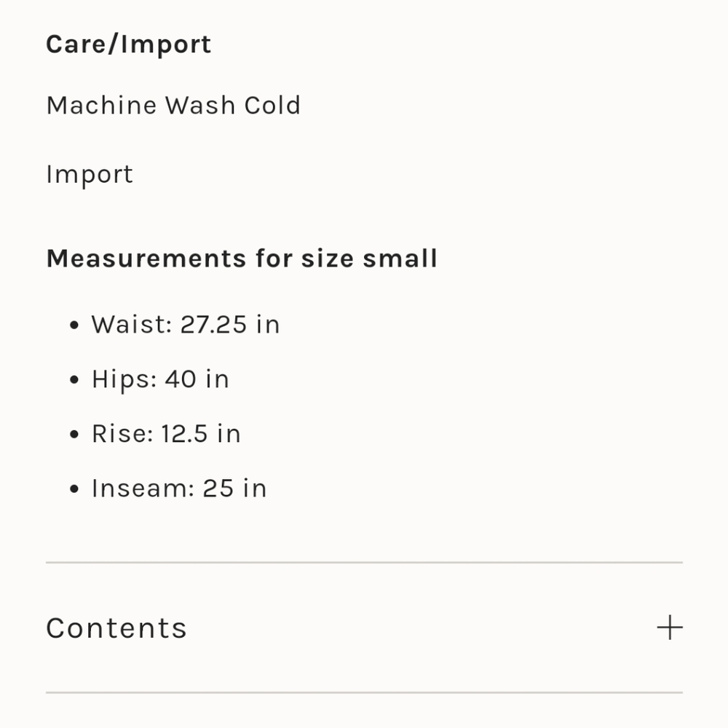Expand the Contents section plus icon
Image resolution: width=728 pixels, height=728 pixels.
coord(670,628)
